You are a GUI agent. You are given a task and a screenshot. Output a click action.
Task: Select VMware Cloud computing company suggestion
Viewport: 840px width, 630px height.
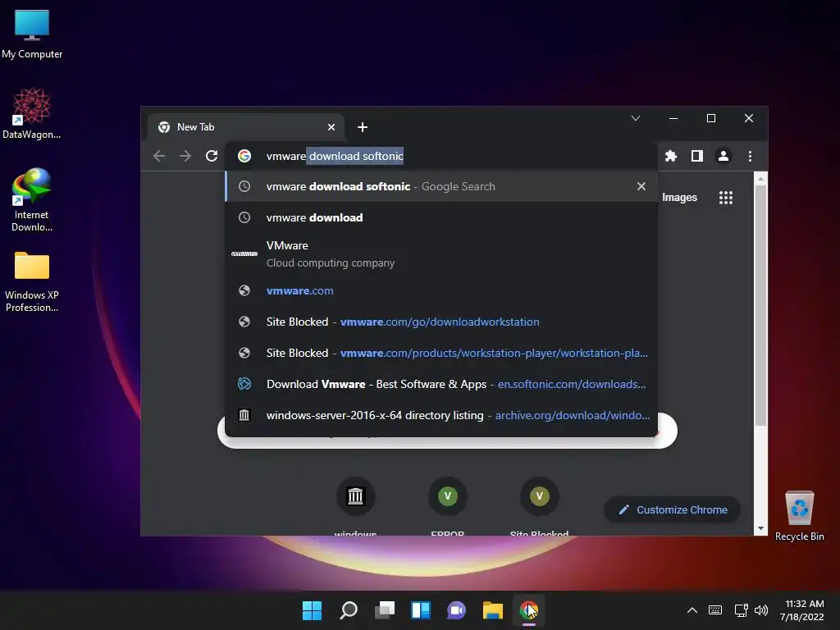click(x=441, y=254)
